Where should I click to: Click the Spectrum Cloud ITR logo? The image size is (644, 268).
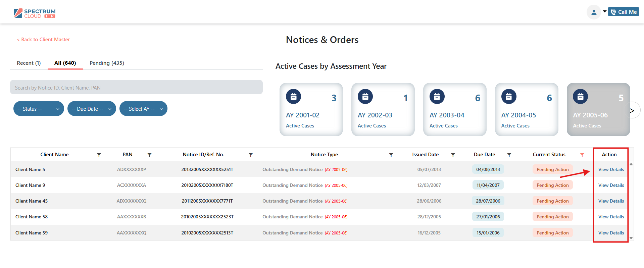35,13
